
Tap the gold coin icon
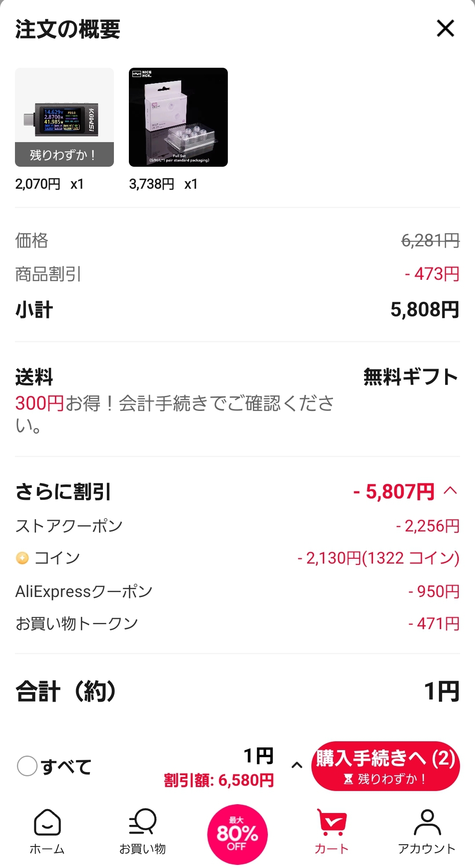(x=22, y=558)
